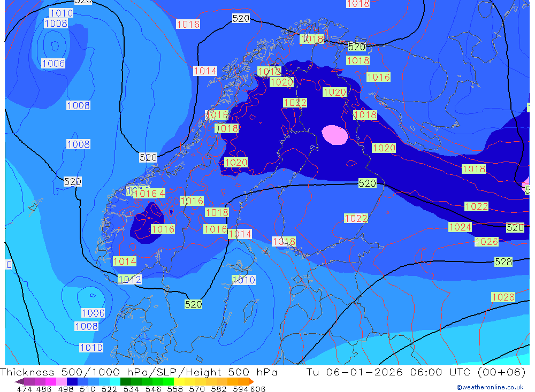535x392 pixels.
Task: Click the 1024 isobar label
Action: 460,227
